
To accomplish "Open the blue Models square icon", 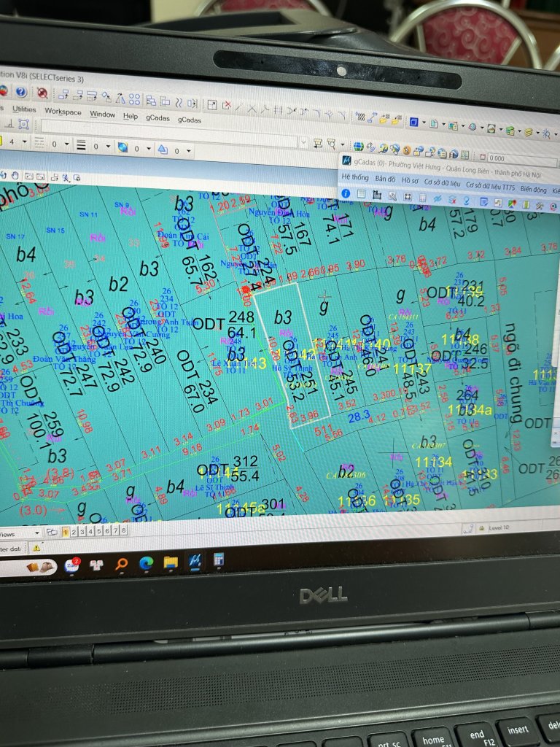I will pos(413,123).
